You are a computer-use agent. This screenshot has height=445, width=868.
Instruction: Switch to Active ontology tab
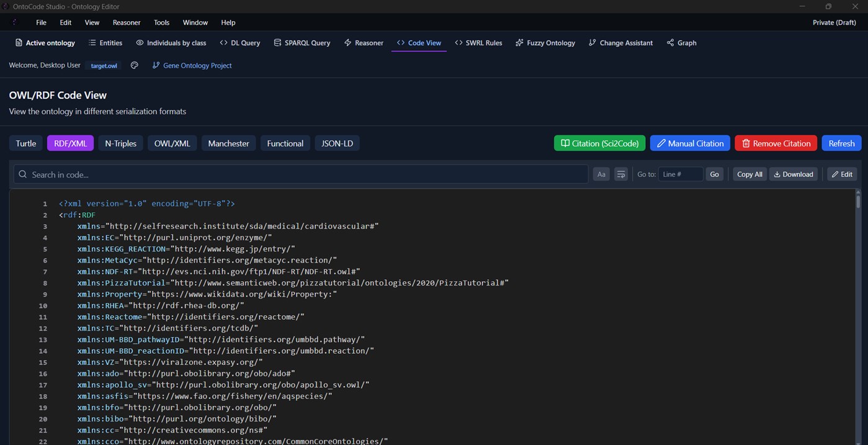(x=45, y=43)
